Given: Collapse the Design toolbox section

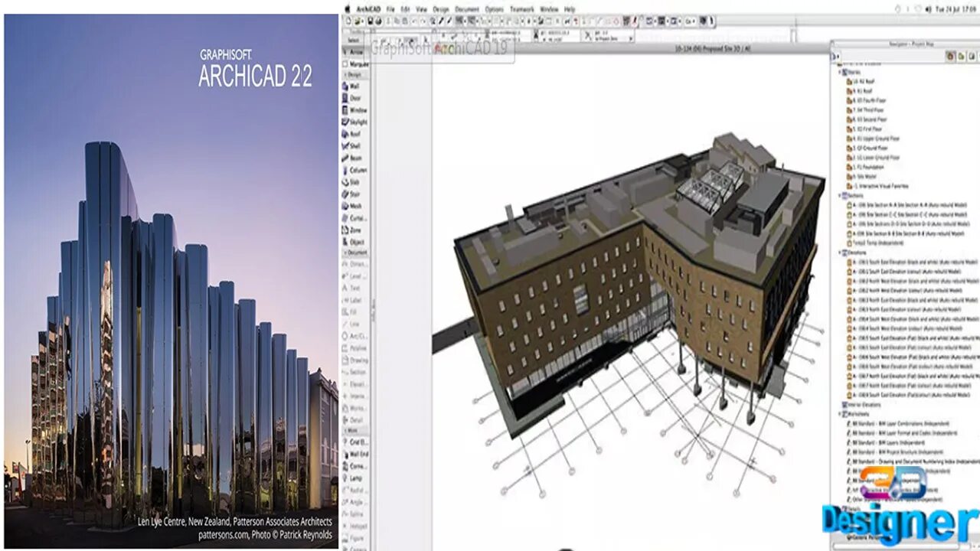Looking at the screenshot, I should point(345,75).
